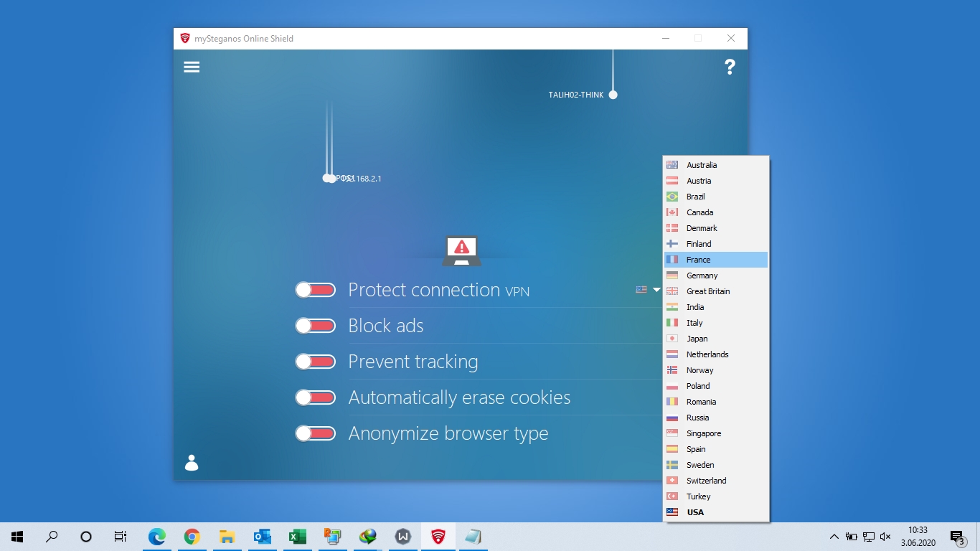This screenshot has width=980, height=551.
Task: Launch Google Chrome from the taskbar
Action: [192, 537]
